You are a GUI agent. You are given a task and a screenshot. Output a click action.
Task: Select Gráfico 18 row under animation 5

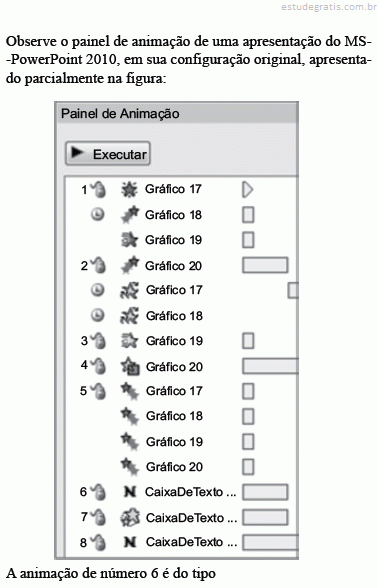[182, 416]
